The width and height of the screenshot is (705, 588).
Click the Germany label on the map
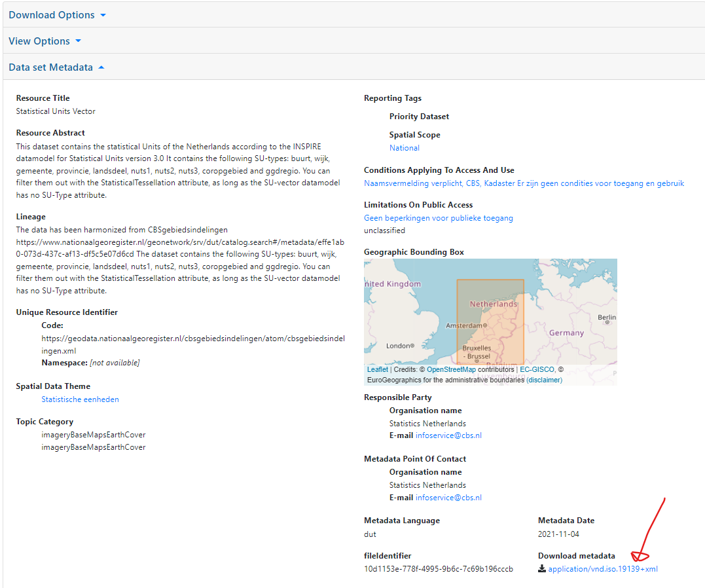click(x=566, y=333)
